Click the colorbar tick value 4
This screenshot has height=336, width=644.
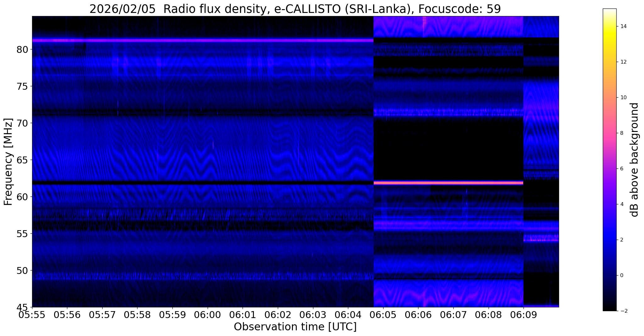coord(621,204)
